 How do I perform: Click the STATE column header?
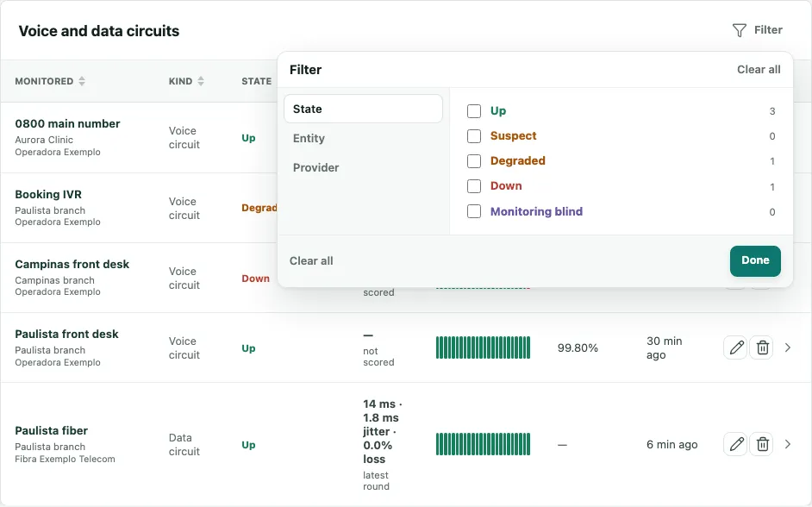(256, 81)
